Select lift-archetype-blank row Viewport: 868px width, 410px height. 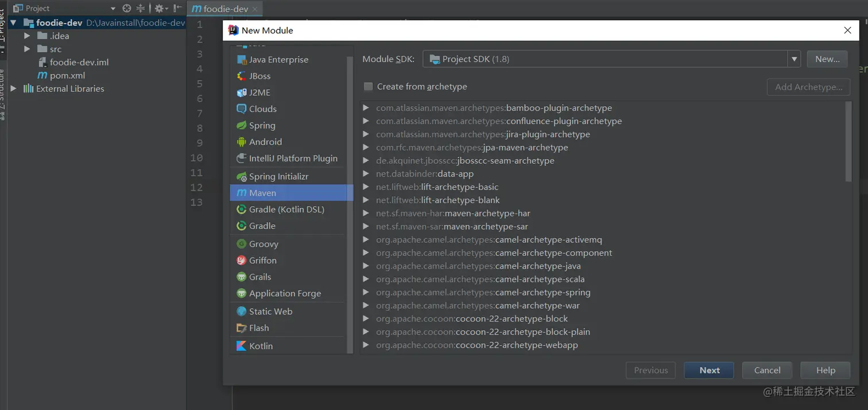click(603, 200)
